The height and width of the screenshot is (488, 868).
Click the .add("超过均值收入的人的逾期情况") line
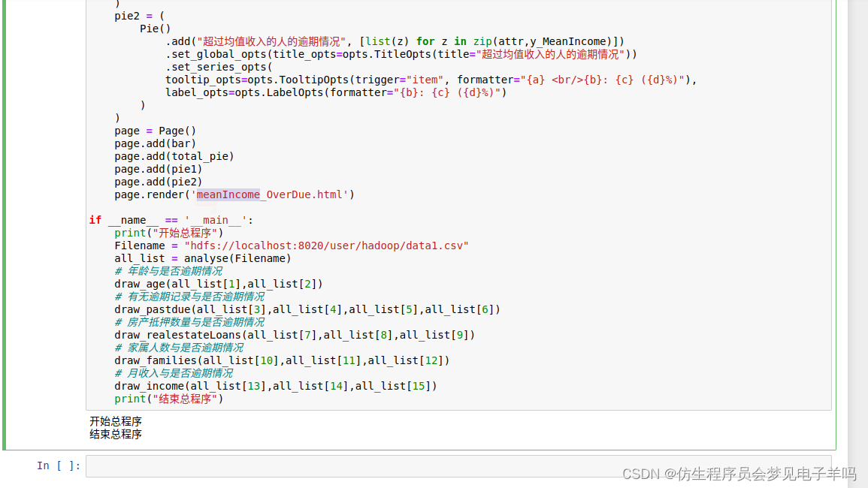click(395, 41)
